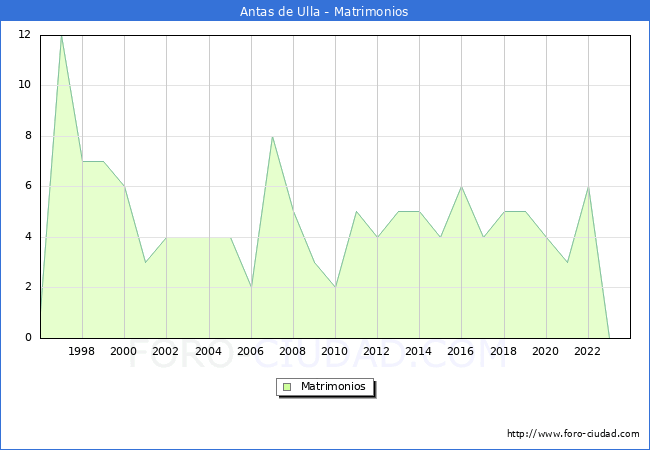Click the 2022 peak data point at 6

588,187
